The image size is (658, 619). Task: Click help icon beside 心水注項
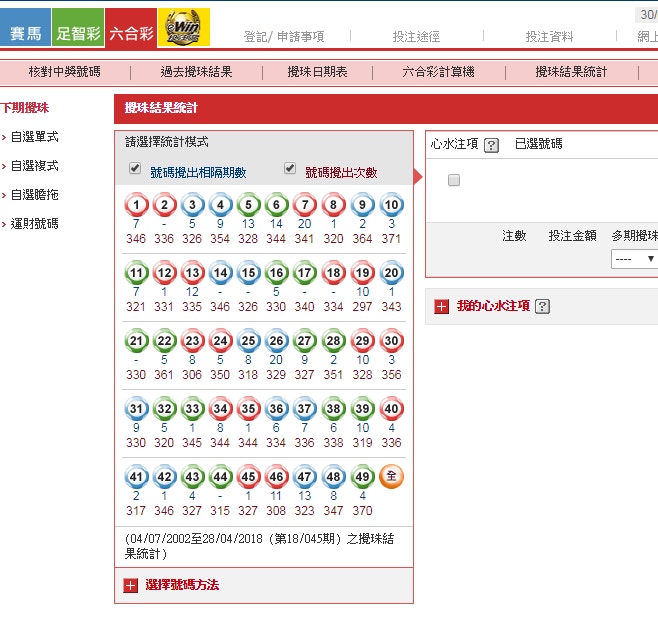(491, 145)
